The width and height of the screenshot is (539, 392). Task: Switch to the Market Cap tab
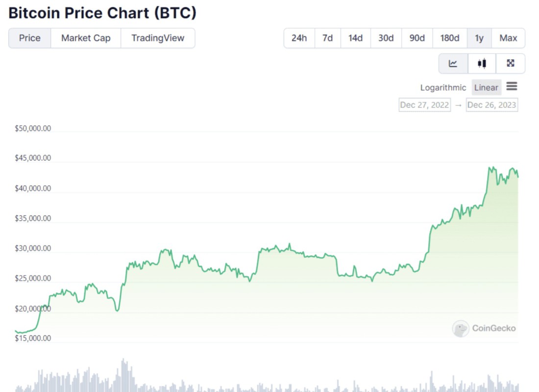click(x=86, y=38)
